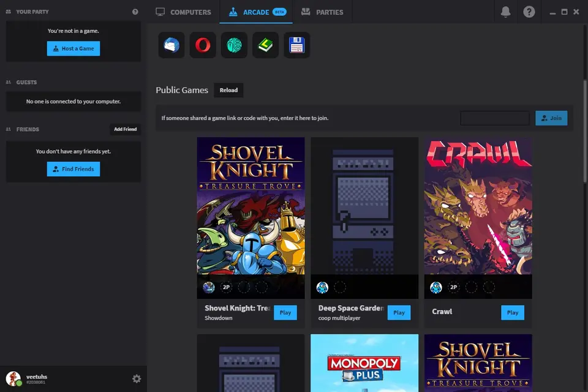
Task: Click the veetuhs user avatar
Action: coord(13,379)
